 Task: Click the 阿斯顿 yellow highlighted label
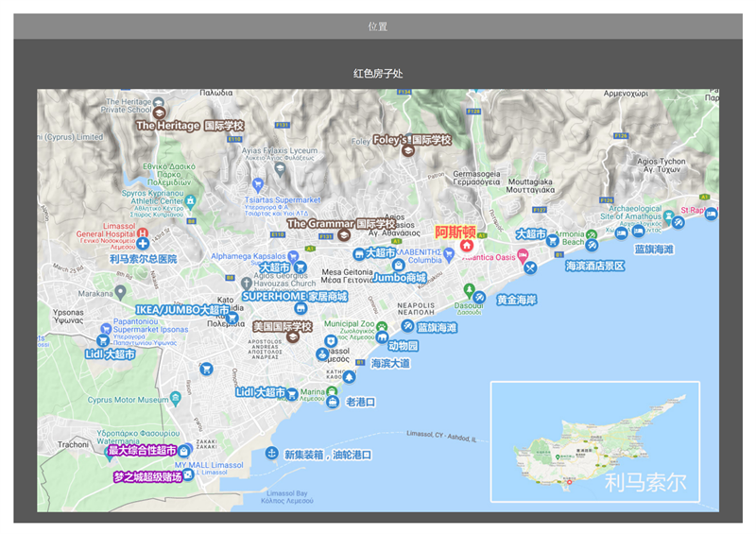455,232
